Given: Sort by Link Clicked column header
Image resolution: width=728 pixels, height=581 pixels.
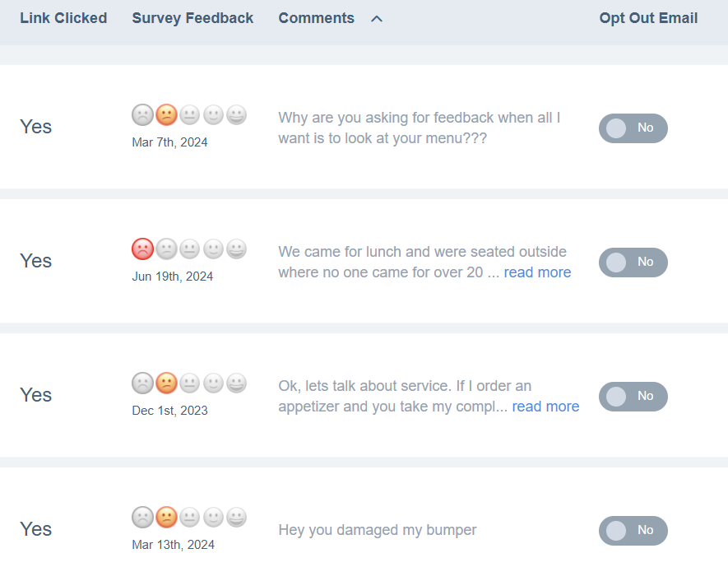Looking at the screenshot, I should tap(63, 18).
